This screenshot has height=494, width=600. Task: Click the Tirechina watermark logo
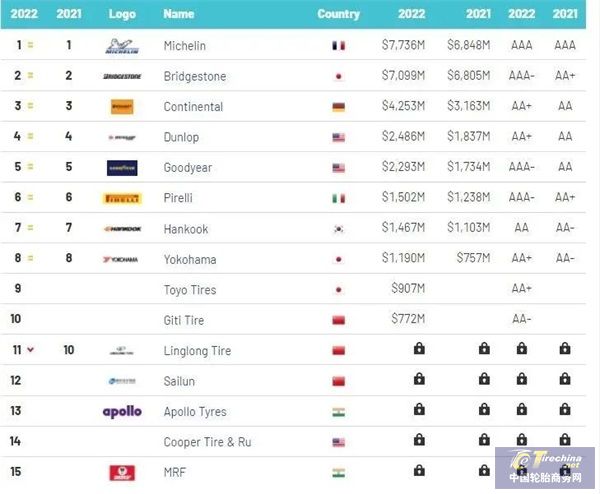[x=545, y=468]
